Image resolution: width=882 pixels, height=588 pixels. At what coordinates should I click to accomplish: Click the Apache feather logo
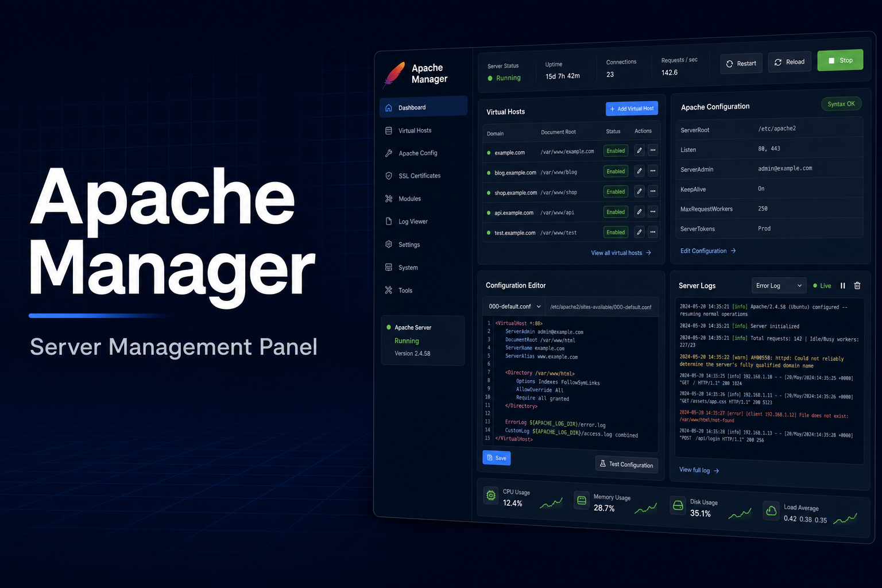tap(394, 75)
